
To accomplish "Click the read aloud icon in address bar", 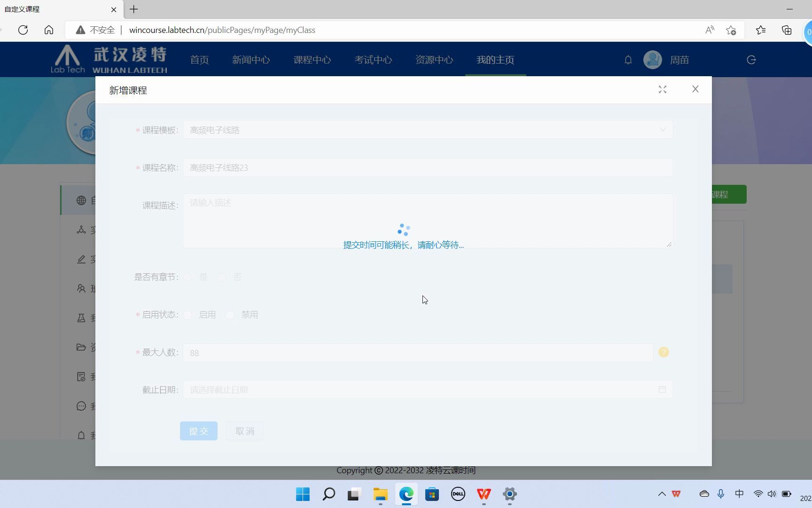I will [x=710, y=30].
